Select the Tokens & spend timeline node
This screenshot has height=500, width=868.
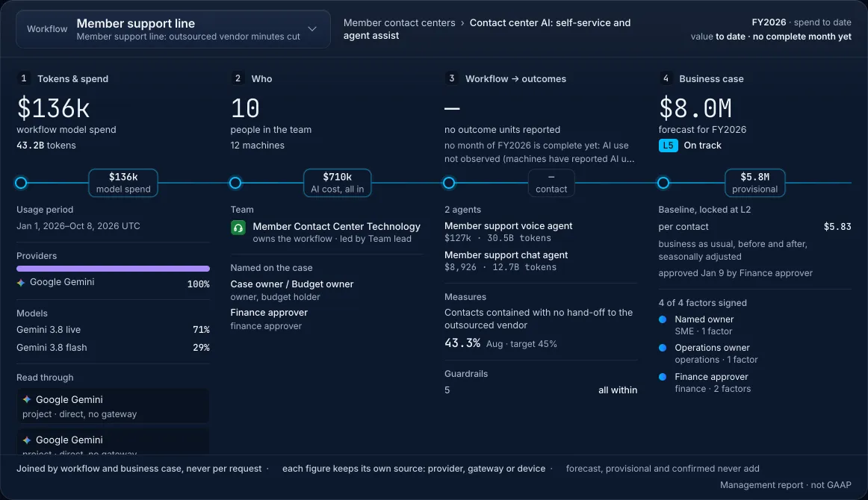click(x=21, y=183)
